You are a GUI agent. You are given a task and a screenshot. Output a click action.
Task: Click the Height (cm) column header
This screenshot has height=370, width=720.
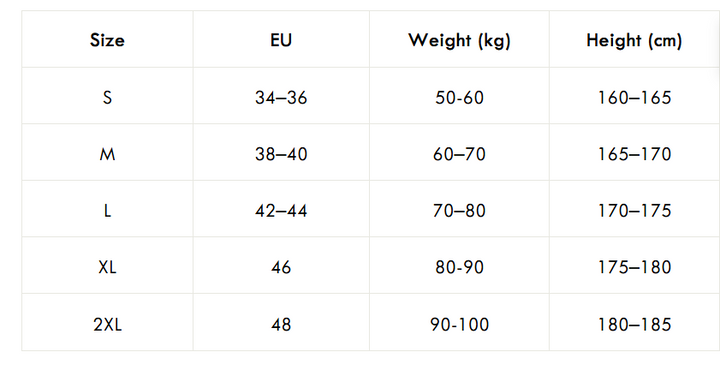(x=634, y=41)
